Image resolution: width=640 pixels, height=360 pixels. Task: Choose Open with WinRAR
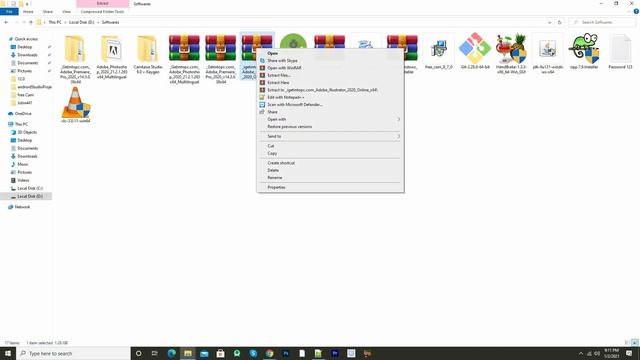pyautogui.click(x=330, y=68)
